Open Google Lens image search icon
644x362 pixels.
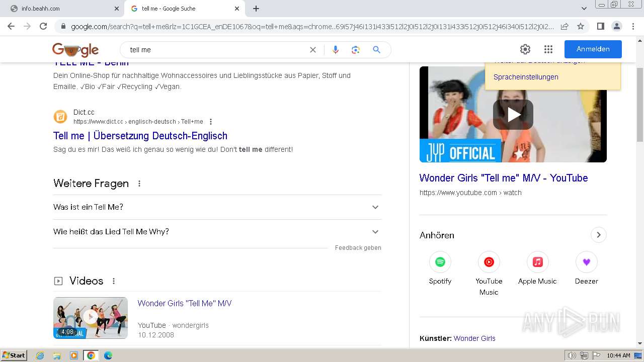pos(356,50)
